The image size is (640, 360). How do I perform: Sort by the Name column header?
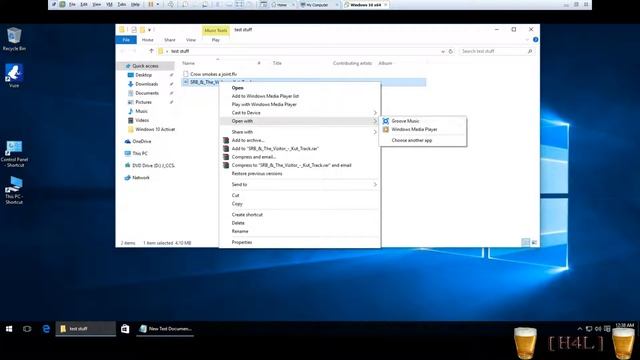pyautogui.click(x=188, y=63)
